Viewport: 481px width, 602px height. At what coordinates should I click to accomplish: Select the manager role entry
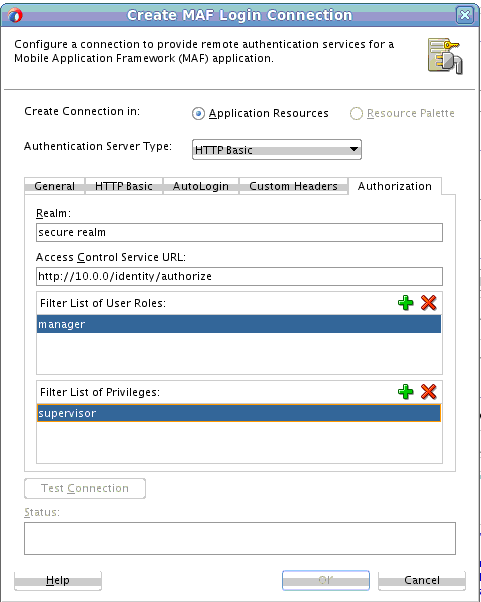[239, 324]
